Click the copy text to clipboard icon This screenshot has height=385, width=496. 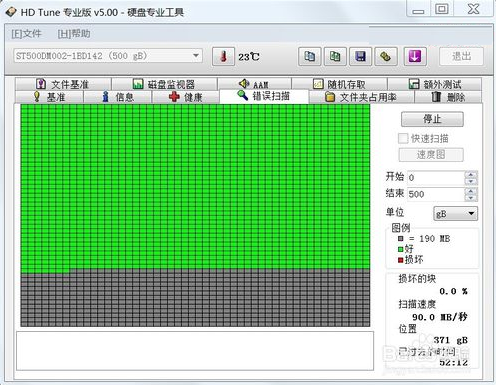310,56
